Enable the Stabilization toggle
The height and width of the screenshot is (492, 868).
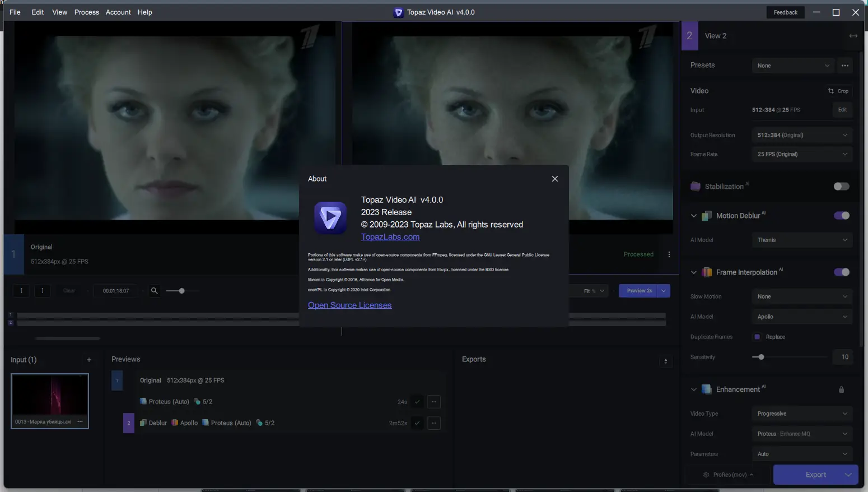click(x=841, y=187)
